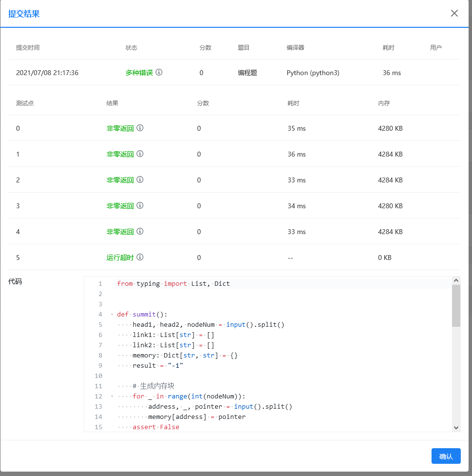Click code line 14 'memory[address] = pointer'
The height and width of the screenshot is (476, 472).
[197, 417]
